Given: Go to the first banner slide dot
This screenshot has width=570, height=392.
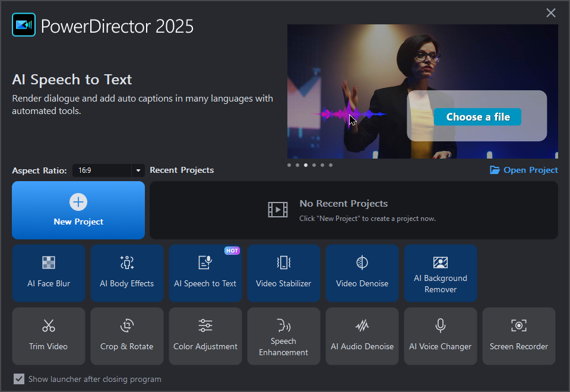Looking at the screenshot, I should (x=289, y=165).
